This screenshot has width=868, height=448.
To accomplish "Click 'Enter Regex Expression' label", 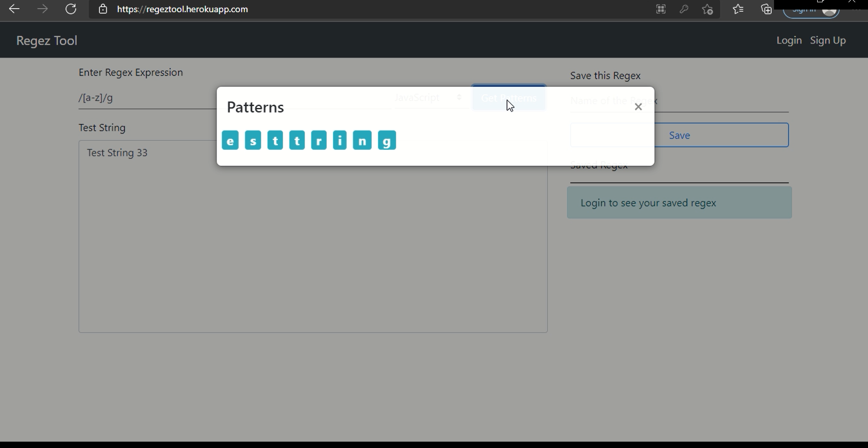I will (x=131, y=73).
